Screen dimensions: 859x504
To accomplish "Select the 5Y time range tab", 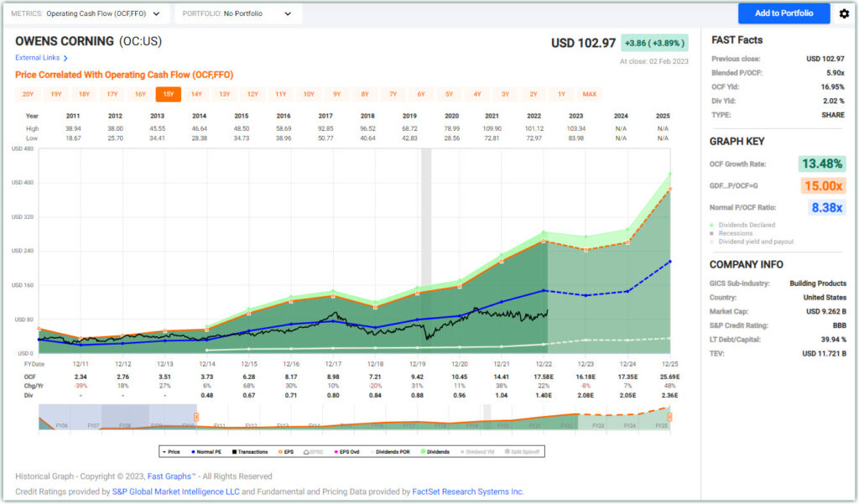I will 450,94.
